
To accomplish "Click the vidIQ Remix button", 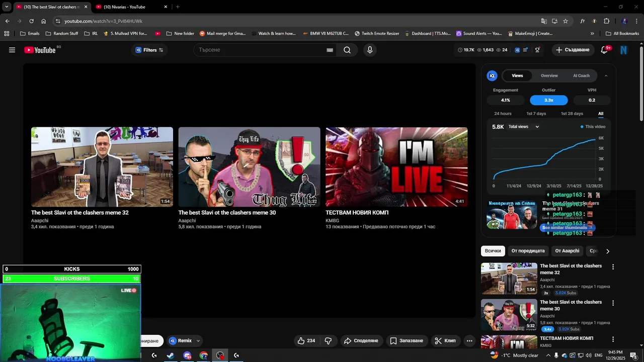I will [x=180, y=340].
